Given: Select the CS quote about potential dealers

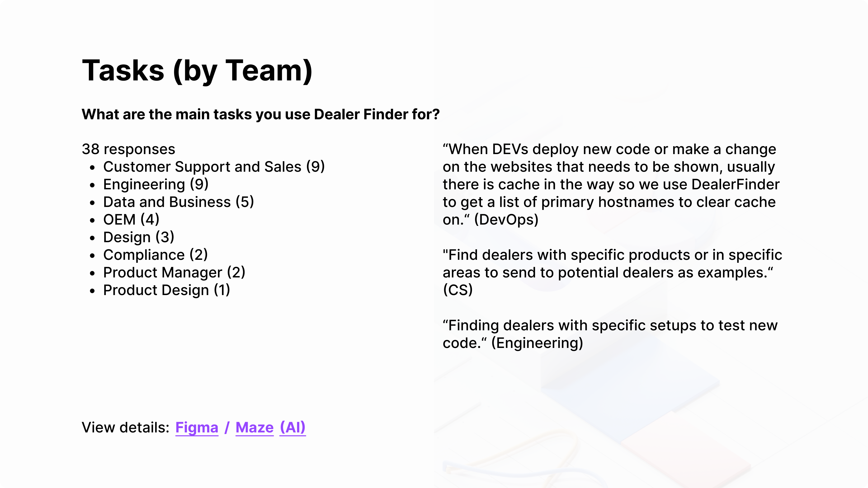Looking at the screenshot, I should pos(612,272).
